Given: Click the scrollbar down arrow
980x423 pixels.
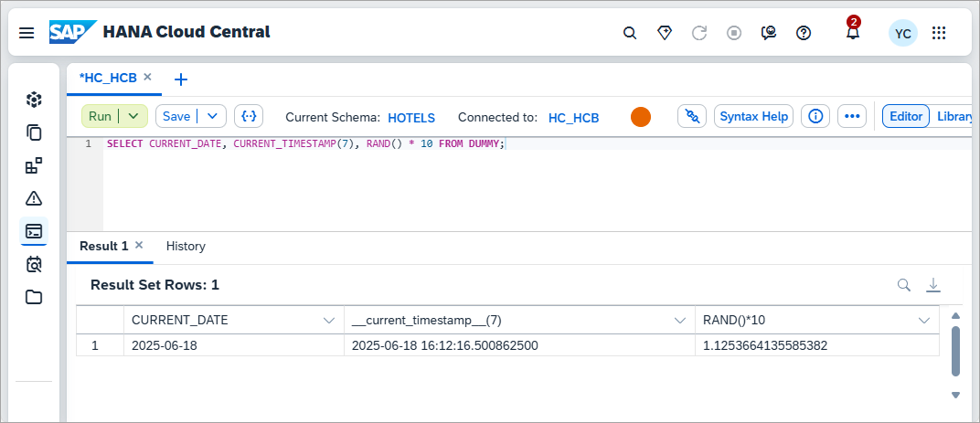Looking at the screenshot, I should click(x=955, y=395).
